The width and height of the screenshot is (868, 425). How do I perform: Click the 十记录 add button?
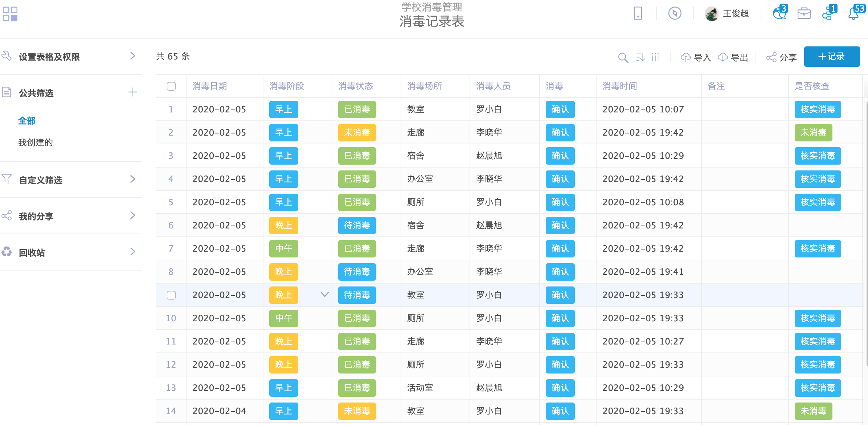pos(831,57)
